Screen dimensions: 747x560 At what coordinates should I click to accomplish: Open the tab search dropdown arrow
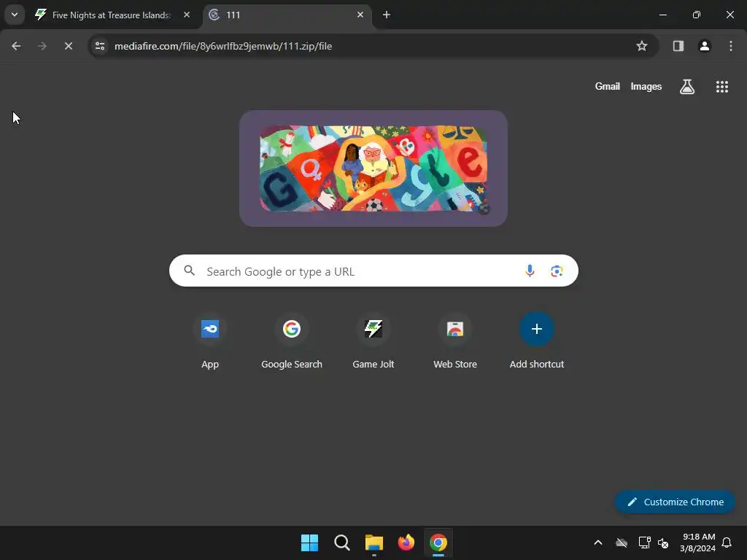tap(15, 15)
